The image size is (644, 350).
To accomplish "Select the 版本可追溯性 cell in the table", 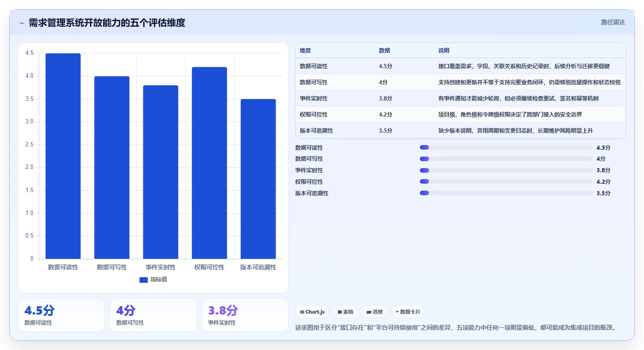I will [316, 131].
